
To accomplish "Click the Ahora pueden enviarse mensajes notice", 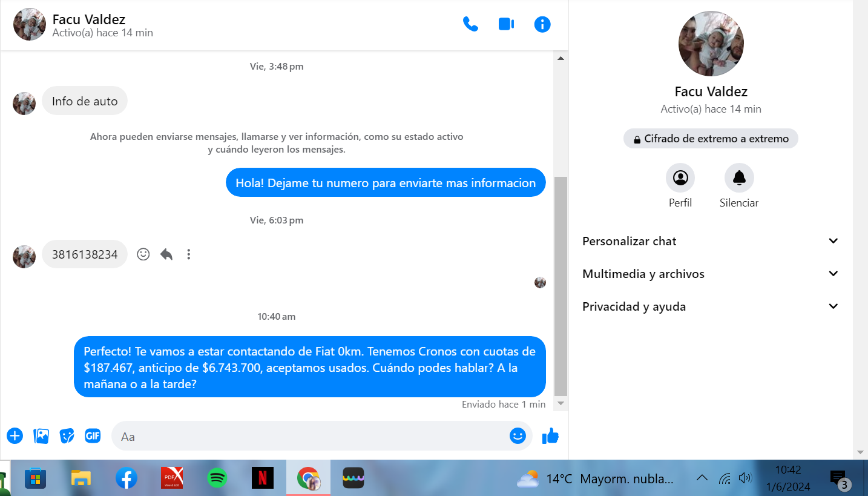I will tap(277, 143).
